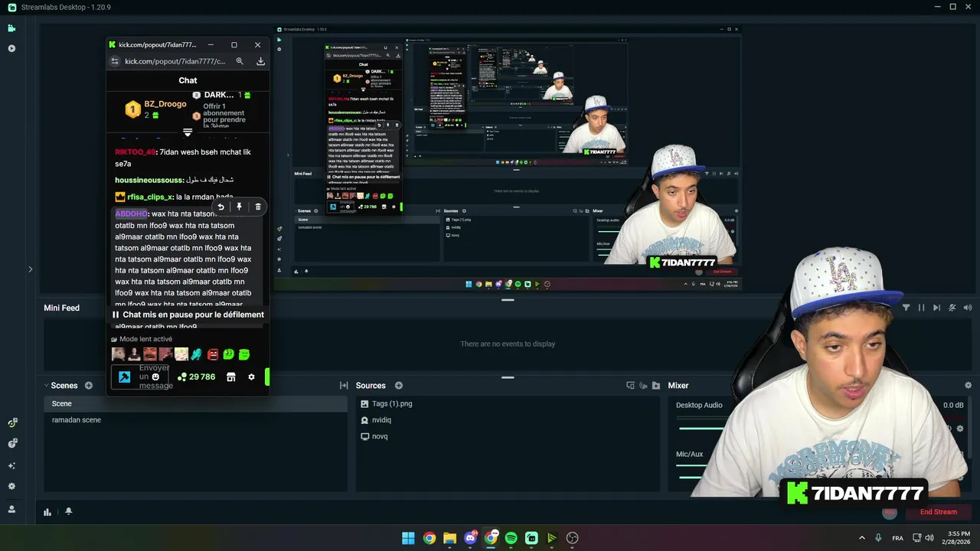
Task: Delete the ABDOHO chat message
Action: pyautogui.click(x=258, y=207)
